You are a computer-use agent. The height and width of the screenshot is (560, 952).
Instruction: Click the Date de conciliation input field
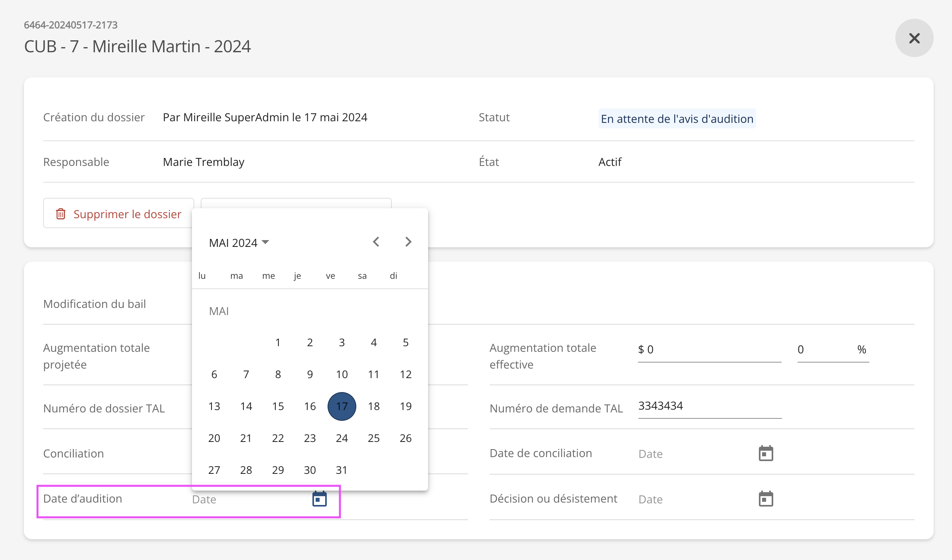tap(694, 454)
